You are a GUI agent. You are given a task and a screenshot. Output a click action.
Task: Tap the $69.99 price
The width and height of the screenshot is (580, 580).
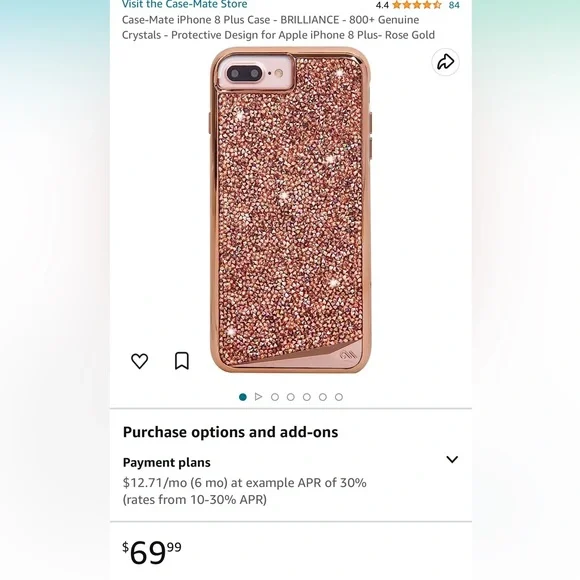tap(152, 552)
